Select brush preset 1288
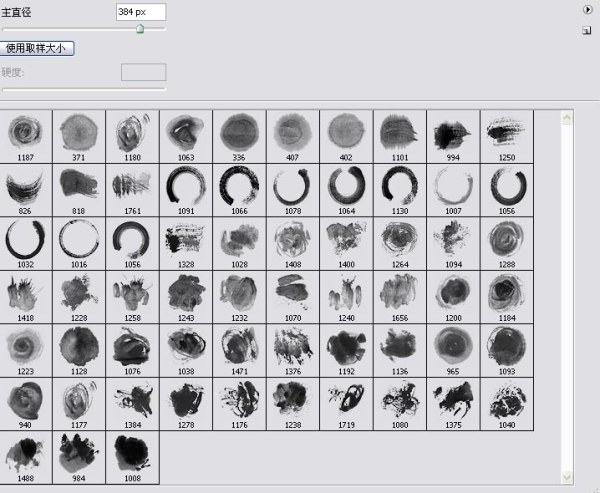This screenshot has height=493, width=600. click(x=506, y=240)
